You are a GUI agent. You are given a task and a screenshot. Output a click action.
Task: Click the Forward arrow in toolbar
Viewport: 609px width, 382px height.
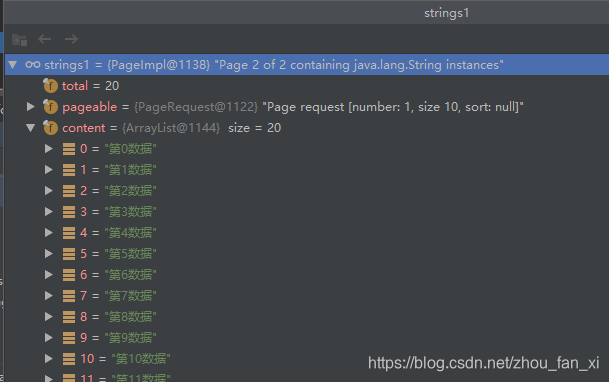tap(71, 39)
